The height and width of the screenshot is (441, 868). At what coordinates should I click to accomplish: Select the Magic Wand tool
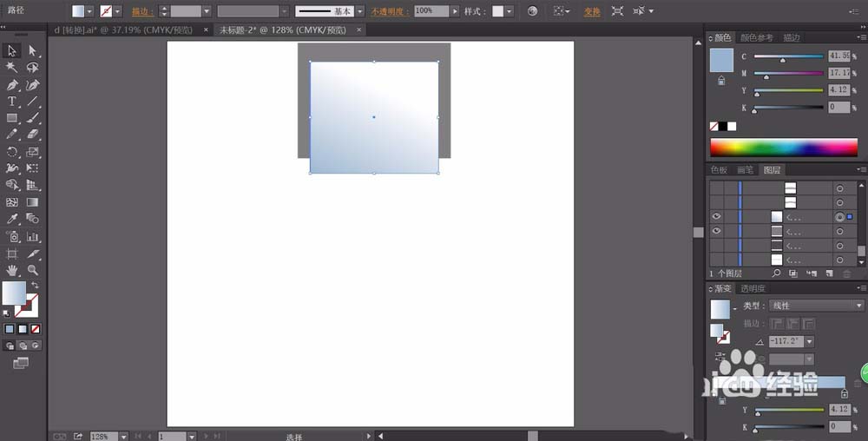(x=11, y=68)
